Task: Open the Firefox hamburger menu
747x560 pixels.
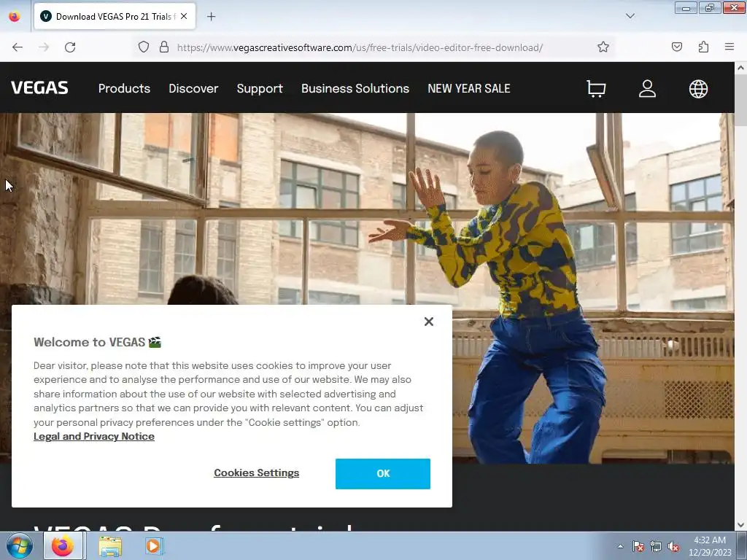Action: click(x=729, y=47)
